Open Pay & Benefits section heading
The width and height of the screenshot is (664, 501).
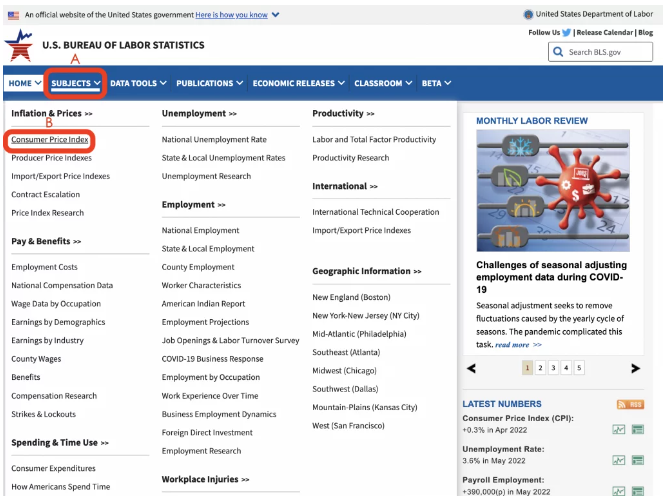46,241
